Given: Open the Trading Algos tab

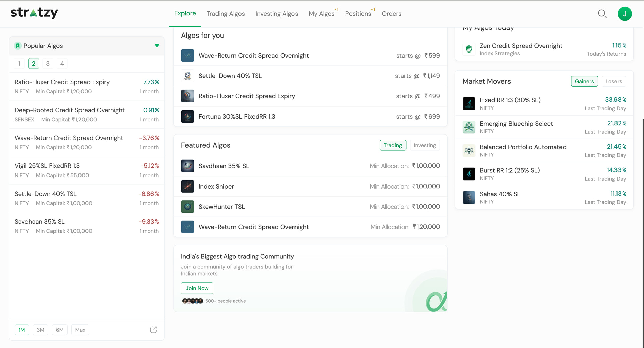Looking at the screenshot, I should [225, 14].
